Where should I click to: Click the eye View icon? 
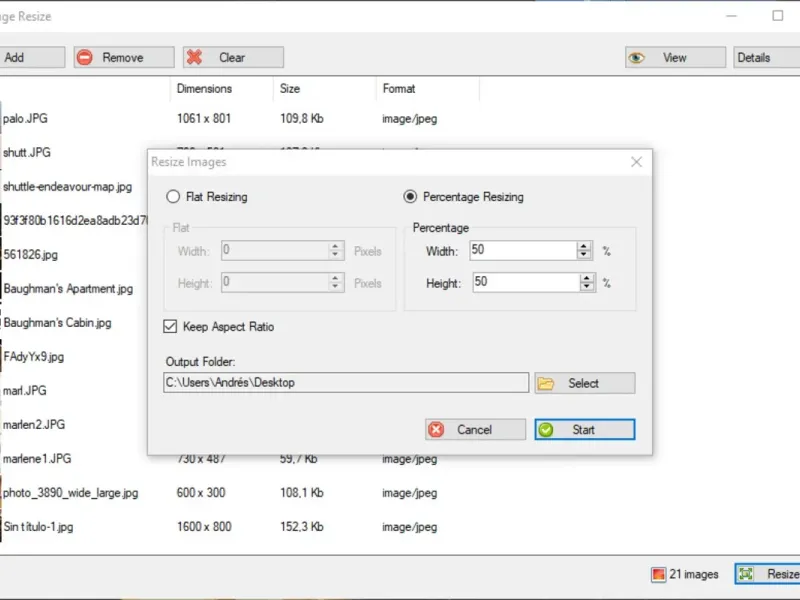point(636,58)
